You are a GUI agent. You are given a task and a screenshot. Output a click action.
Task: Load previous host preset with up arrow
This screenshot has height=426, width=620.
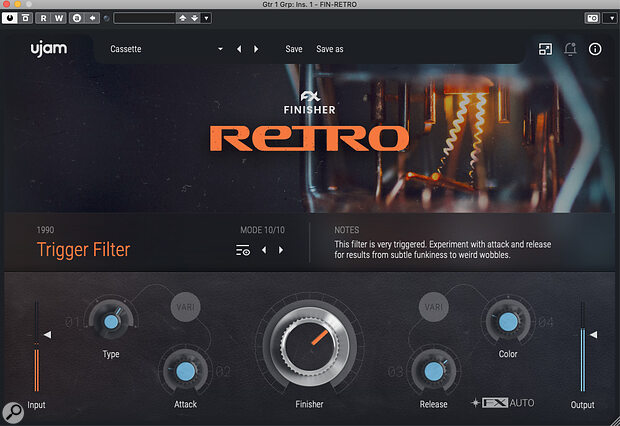click(x=183, y=18)
